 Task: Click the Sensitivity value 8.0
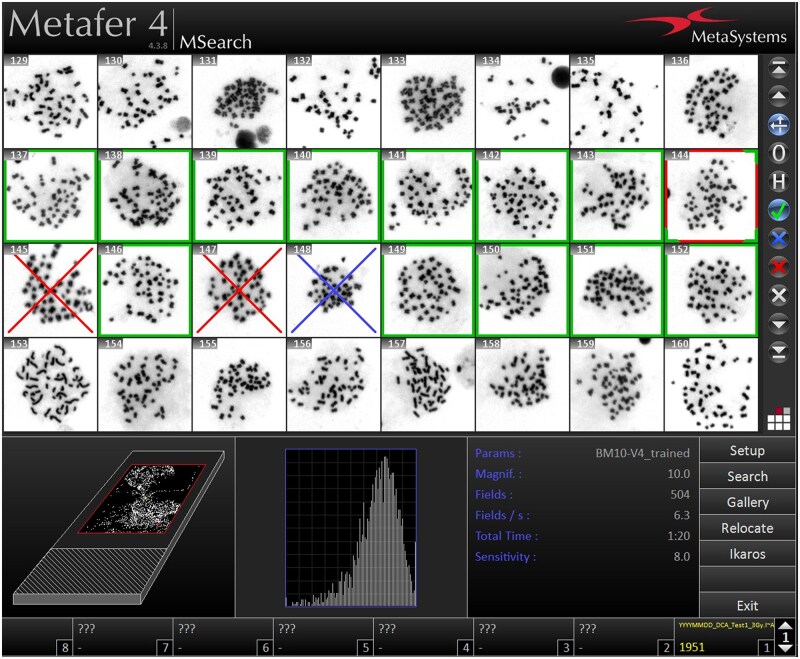click(682, 556)
